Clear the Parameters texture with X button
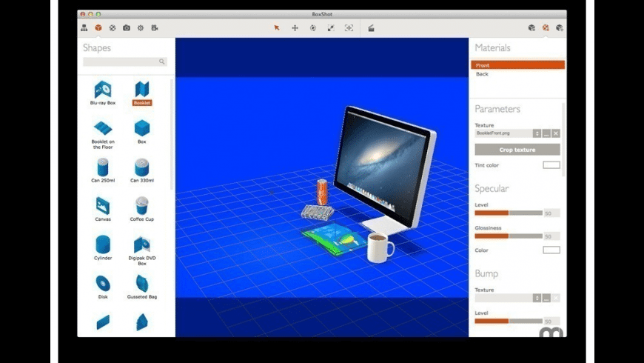Screen dimensions: 644x363 pos(556,133)
